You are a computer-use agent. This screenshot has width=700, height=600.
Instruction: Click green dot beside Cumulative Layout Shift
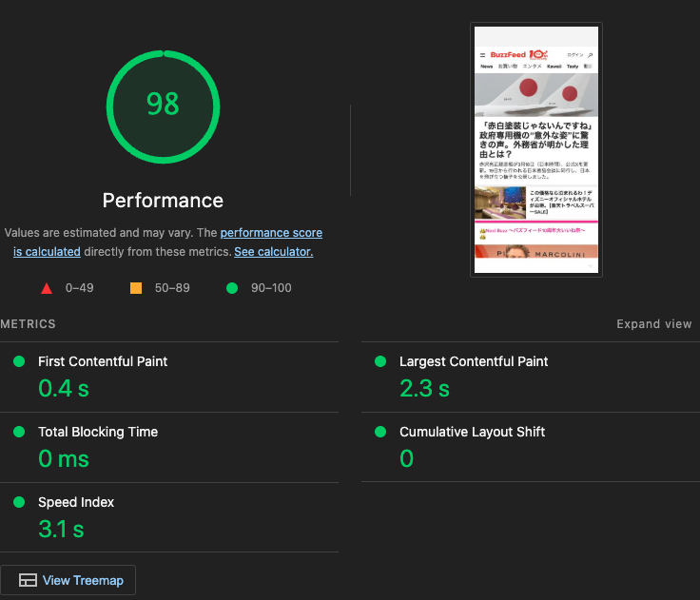(379, 432)
